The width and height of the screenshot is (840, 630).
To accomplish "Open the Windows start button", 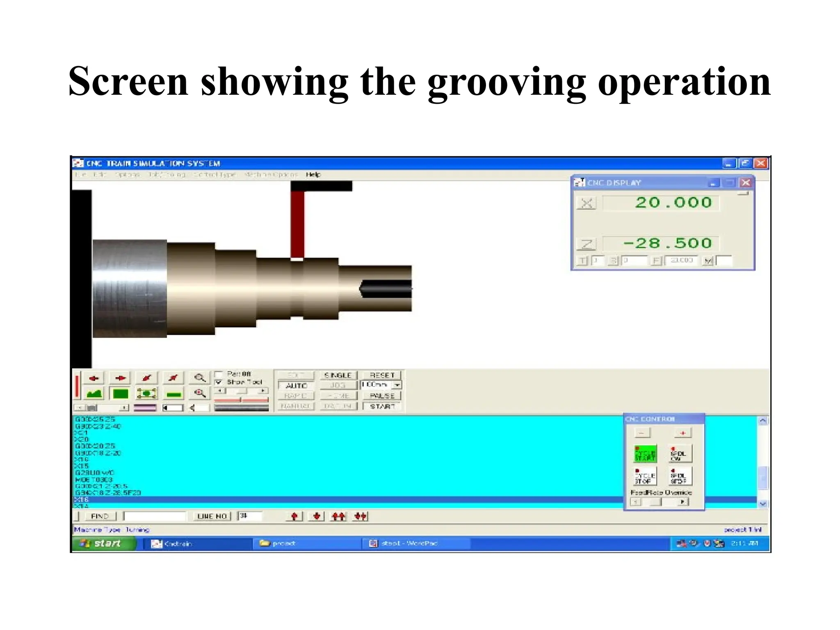I will [x=104, y=543].
